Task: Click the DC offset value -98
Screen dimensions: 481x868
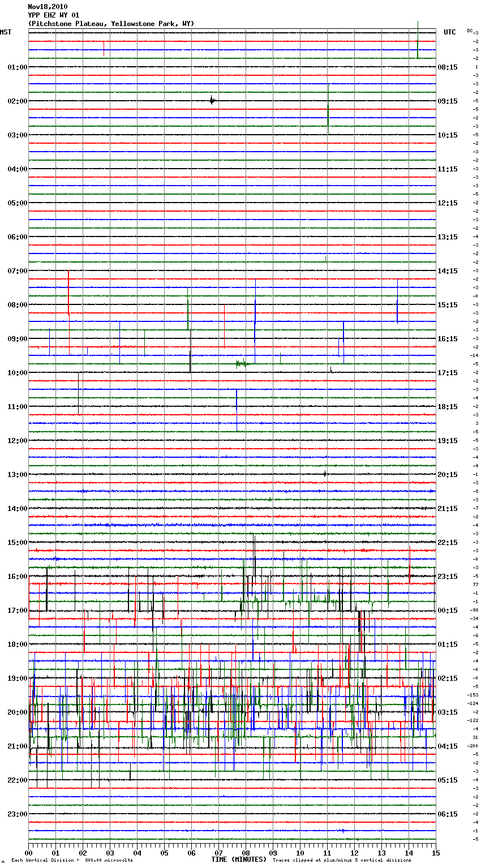Action: tap(474, 610)
